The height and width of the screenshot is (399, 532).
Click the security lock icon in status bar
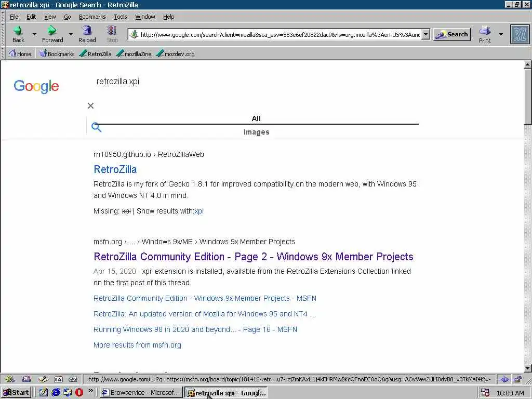pyautogui.click(x=517, y=379)
